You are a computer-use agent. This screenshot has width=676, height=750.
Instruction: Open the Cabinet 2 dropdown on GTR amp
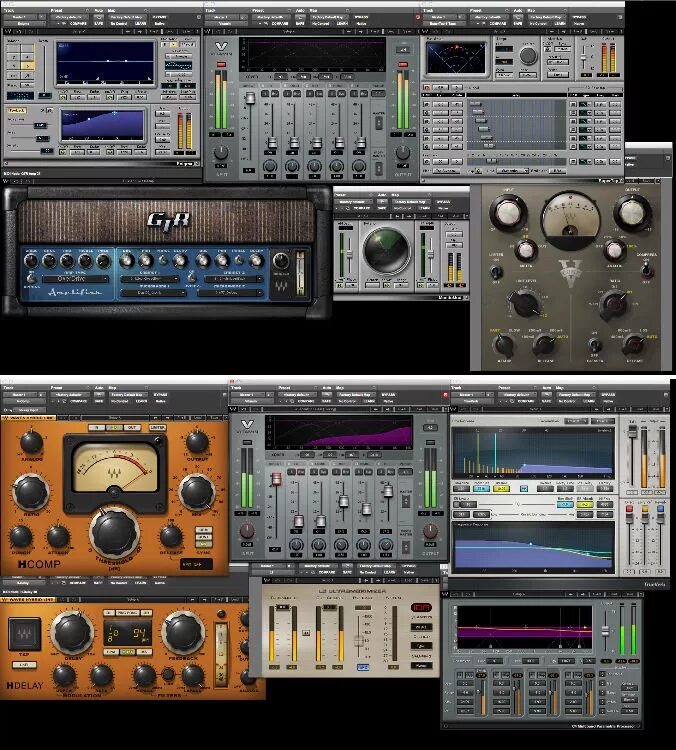pyautogui.click(x=234, y=278)
